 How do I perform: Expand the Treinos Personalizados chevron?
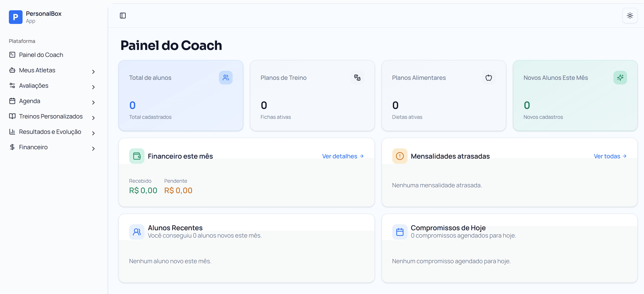(x=93, y=118)
